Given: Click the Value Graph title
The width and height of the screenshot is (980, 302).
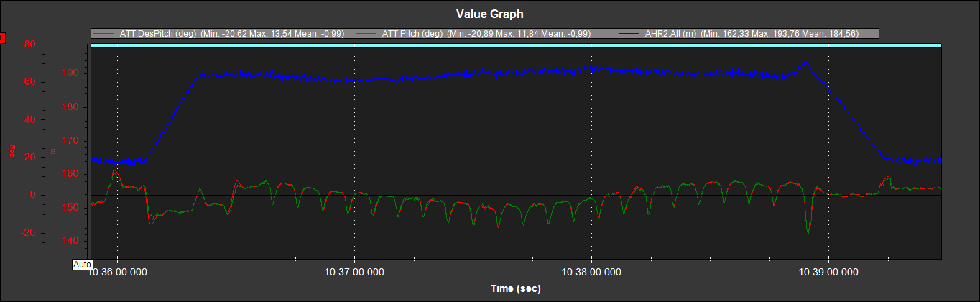Looking at the screenshot, I should click(489, 14).
